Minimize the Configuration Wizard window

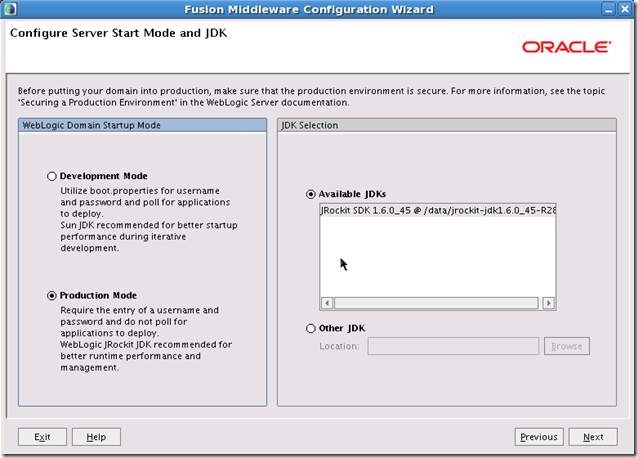click(609, 9)
